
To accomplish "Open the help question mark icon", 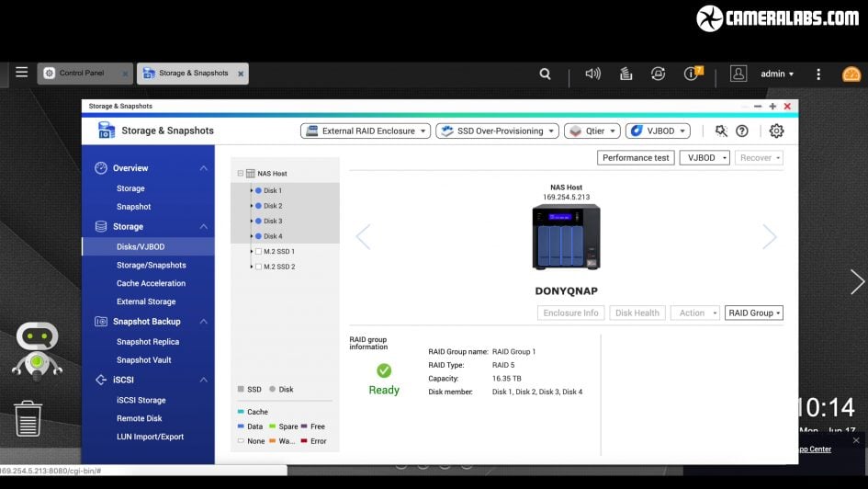I will [742, 131].
